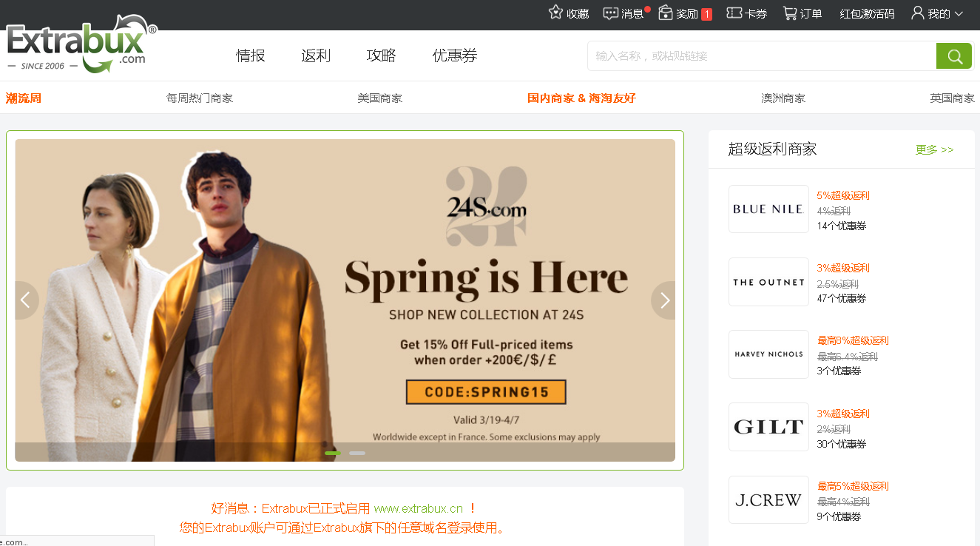980x546 pixels.
Task: Open the 卡券 coupon ticket icon
Action: [734, 13]
